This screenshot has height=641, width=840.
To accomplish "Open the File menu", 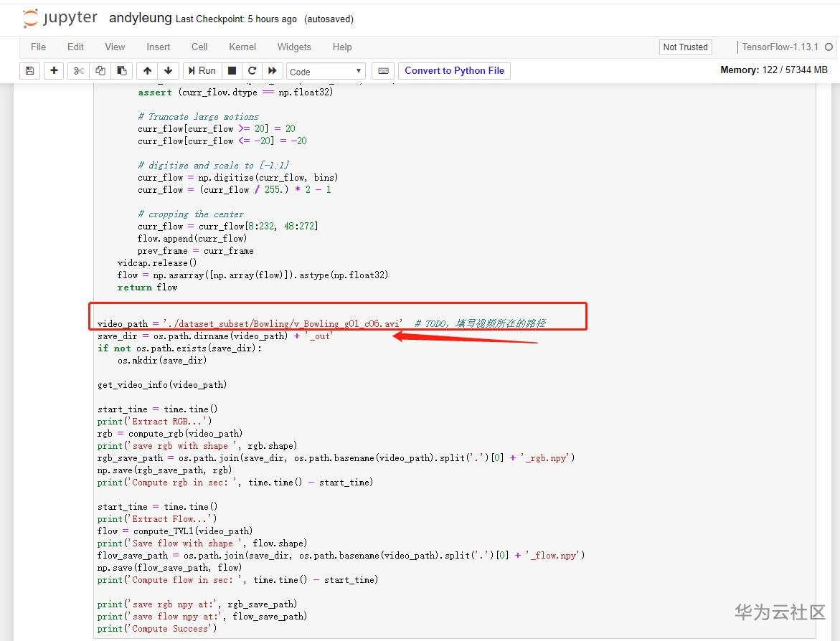I will [x=38, y=47].
